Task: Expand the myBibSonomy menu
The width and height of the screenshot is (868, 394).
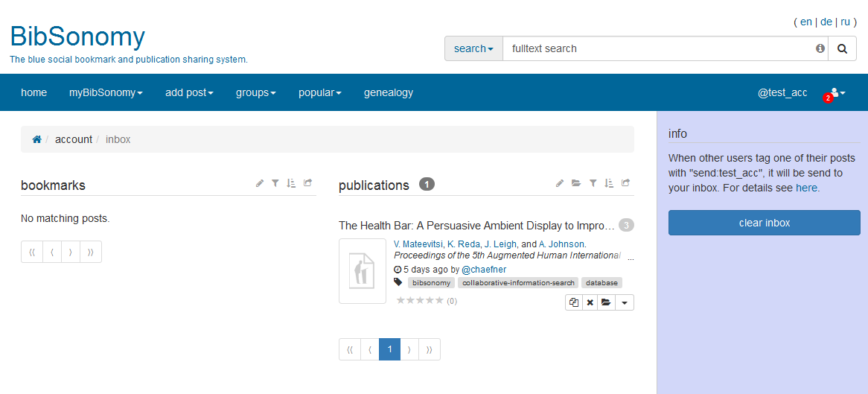Action: 106,92
